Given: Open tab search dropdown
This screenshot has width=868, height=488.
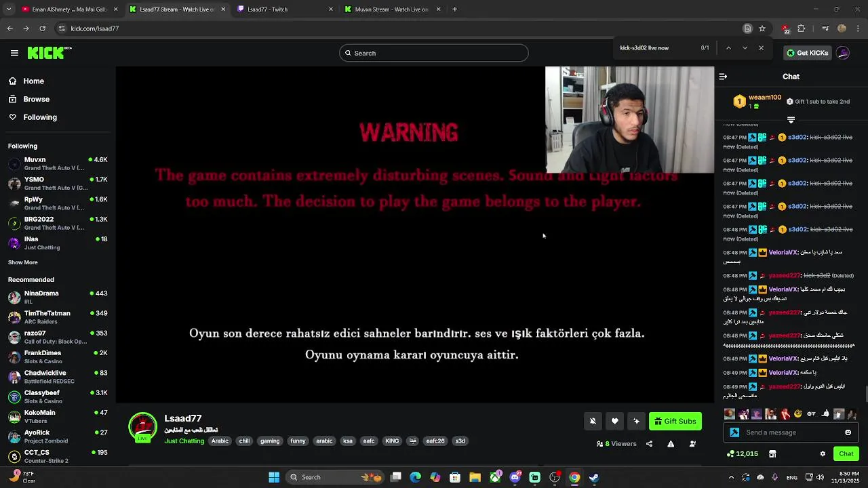Looking at the screenshot, I should (8, 9).
